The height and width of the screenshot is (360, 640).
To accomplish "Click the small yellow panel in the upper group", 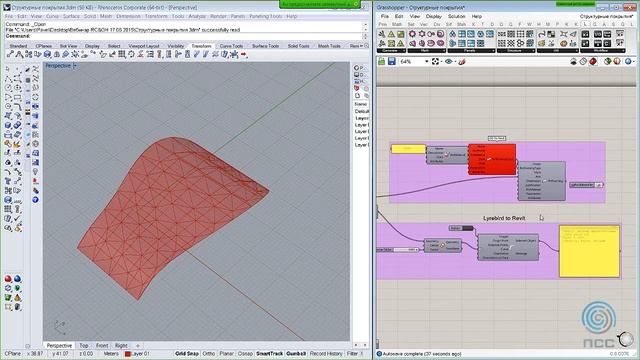I will click(408, 149).
